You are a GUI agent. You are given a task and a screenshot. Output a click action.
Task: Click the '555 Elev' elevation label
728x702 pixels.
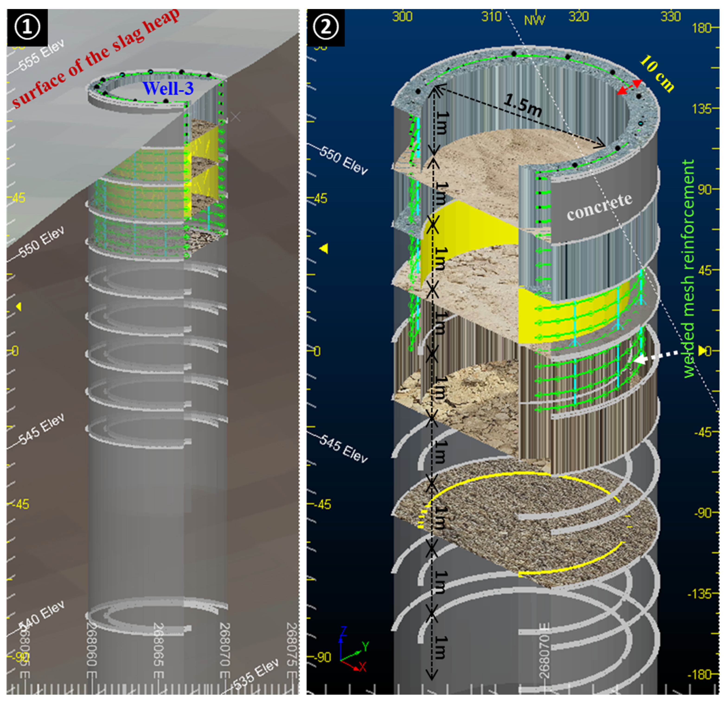42,54
